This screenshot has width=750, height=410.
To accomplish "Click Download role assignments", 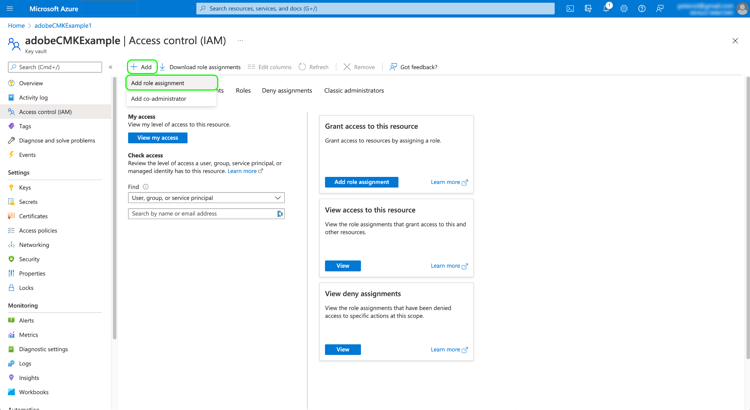I will click(x=200, y=67).
